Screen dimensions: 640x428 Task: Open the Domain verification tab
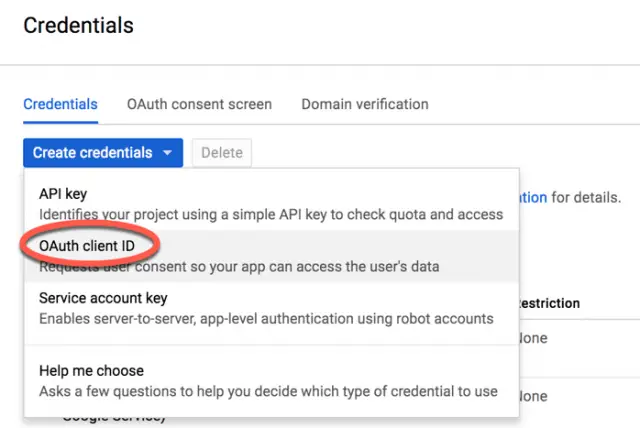coord(365,104)
